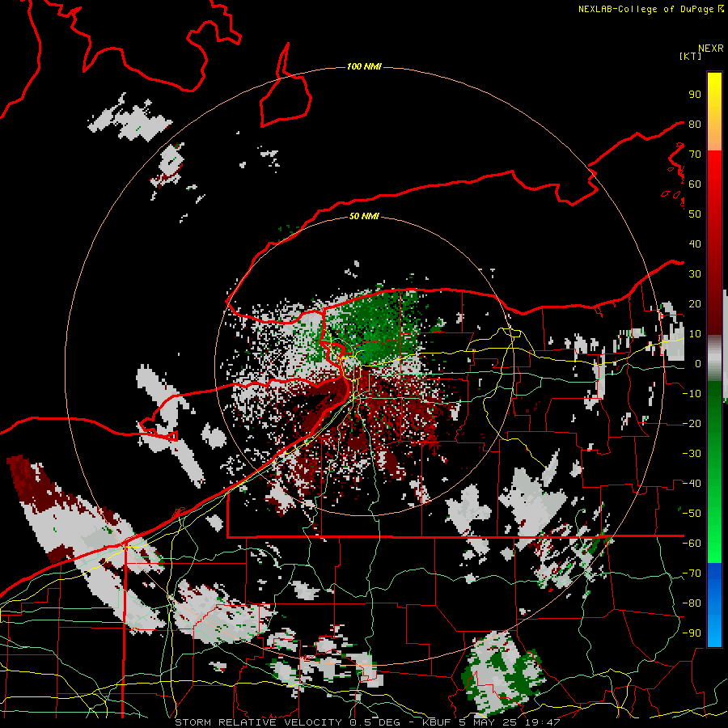
Task: Click the 20 value on the velocity scale
Action: click(x=695, y=304)
